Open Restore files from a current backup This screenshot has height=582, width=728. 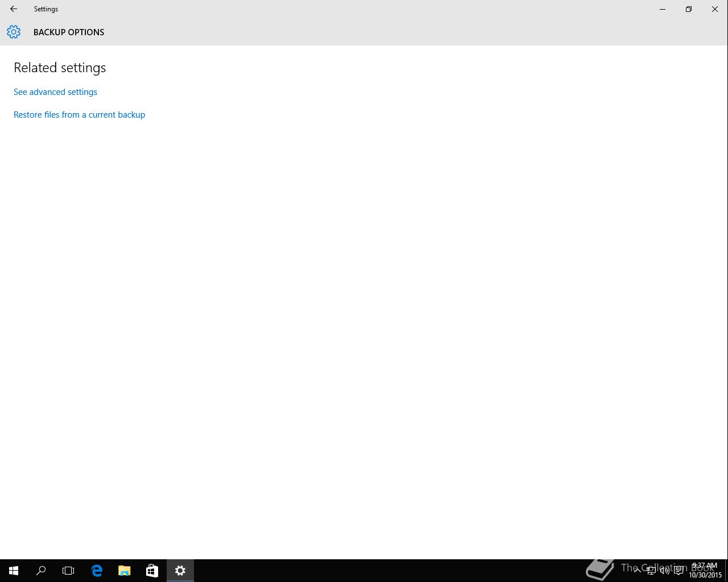click(x=79, y=115)
